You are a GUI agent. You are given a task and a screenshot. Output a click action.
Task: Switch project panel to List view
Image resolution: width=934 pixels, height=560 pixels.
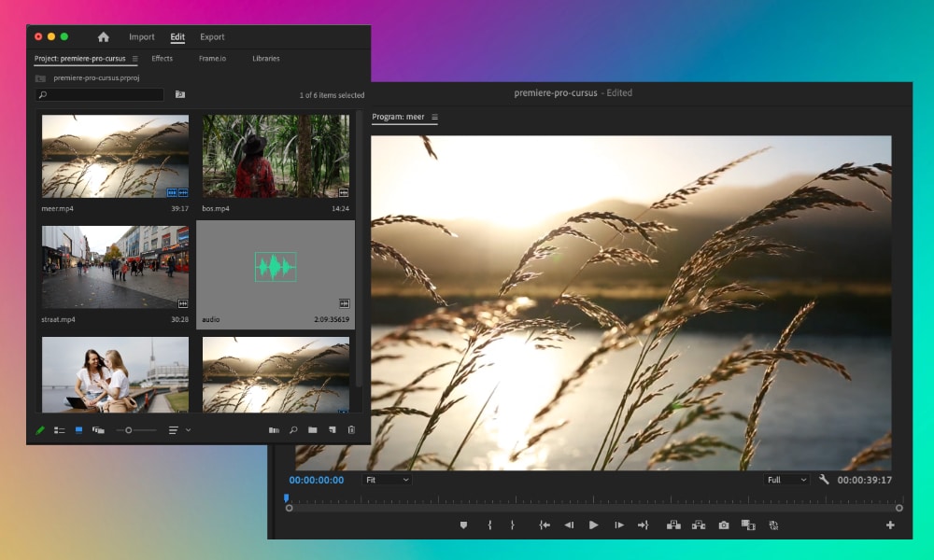(x=59, y=430)
